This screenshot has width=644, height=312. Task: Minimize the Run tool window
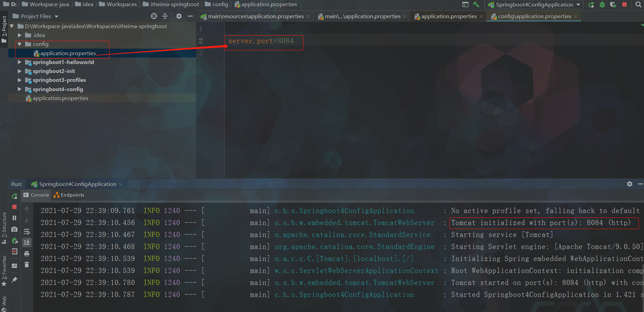[x=641, y=184]
